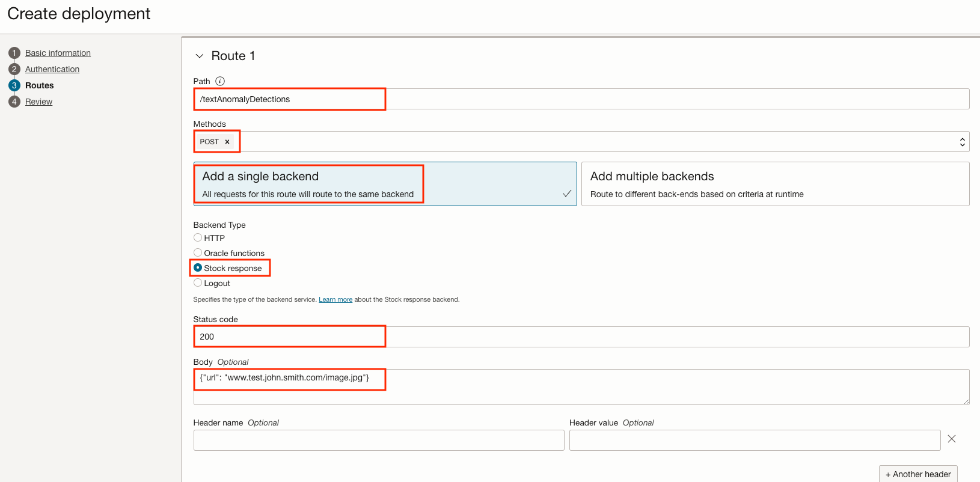Remove the POST method tag
This screenshot has height=482, width=980.
(x=227, y=142)
